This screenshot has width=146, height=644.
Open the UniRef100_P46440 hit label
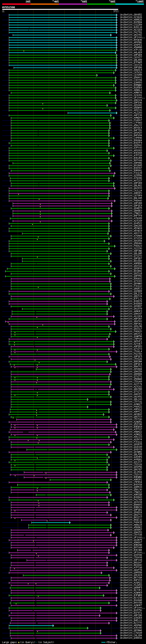coord(131,201)
